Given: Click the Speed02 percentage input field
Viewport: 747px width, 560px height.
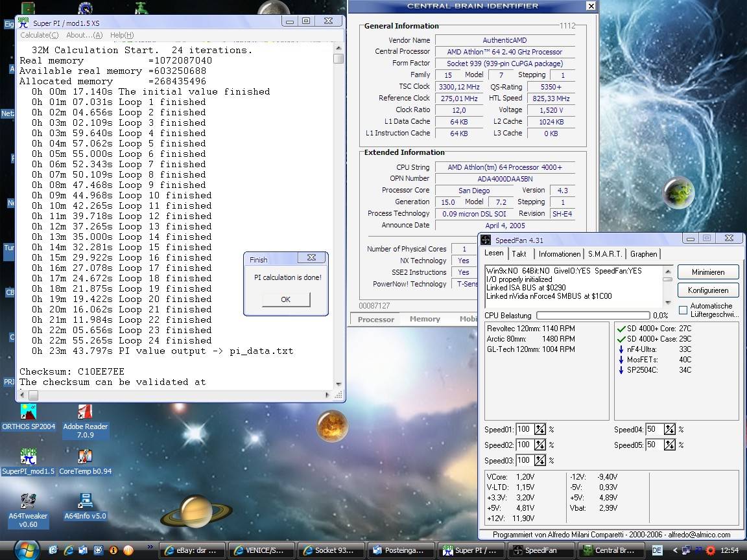Looking at the screenshot, I should 525,445.
